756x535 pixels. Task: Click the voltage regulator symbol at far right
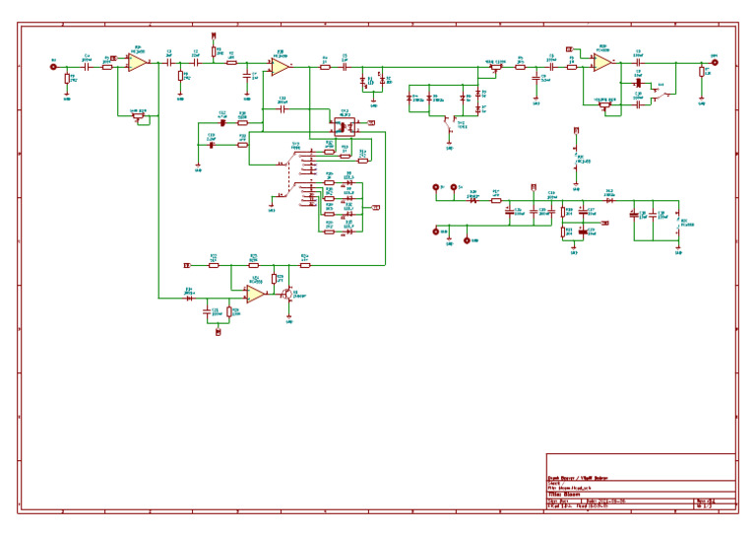click(678, 223)
